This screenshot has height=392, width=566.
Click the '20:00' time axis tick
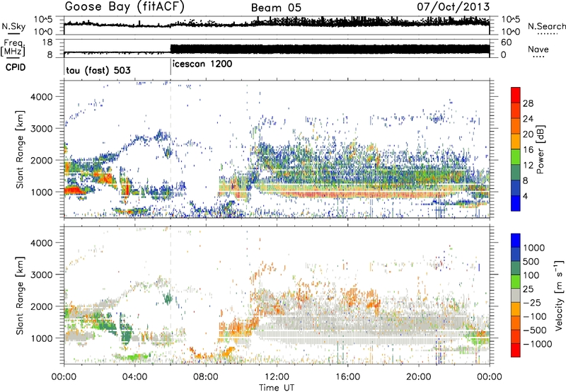(419, 377)
